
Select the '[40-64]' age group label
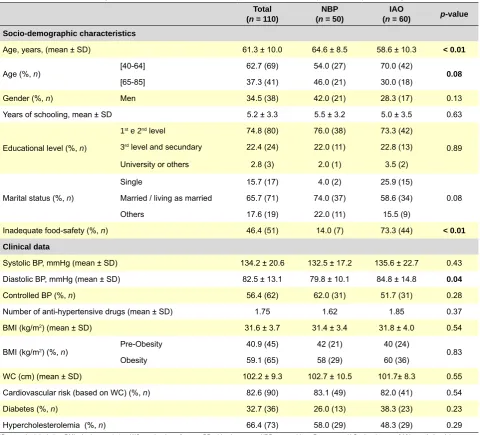(x=133, y=66)
